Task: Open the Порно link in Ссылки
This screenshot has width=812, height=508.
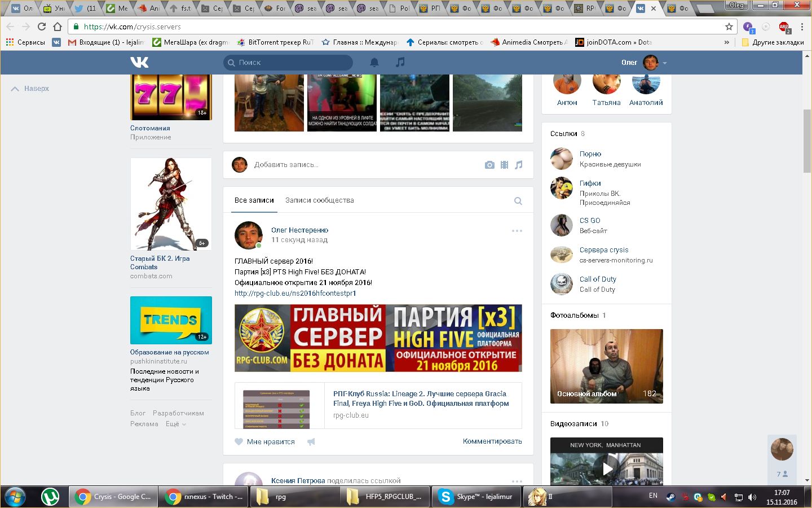Action: point(590,154)
